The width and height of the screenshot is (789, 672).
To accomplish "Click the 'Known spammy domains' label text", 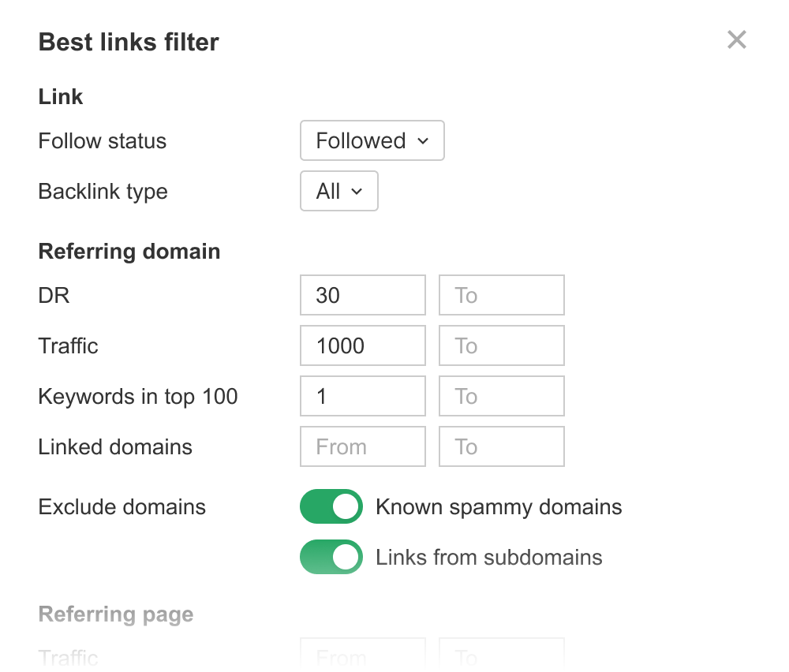I will click(x=499, y=507).
